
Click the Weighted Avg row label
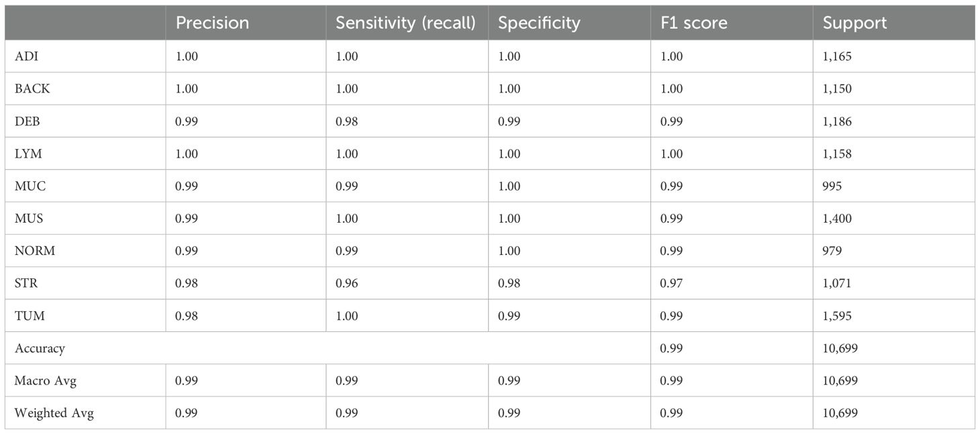coord(54,413)
